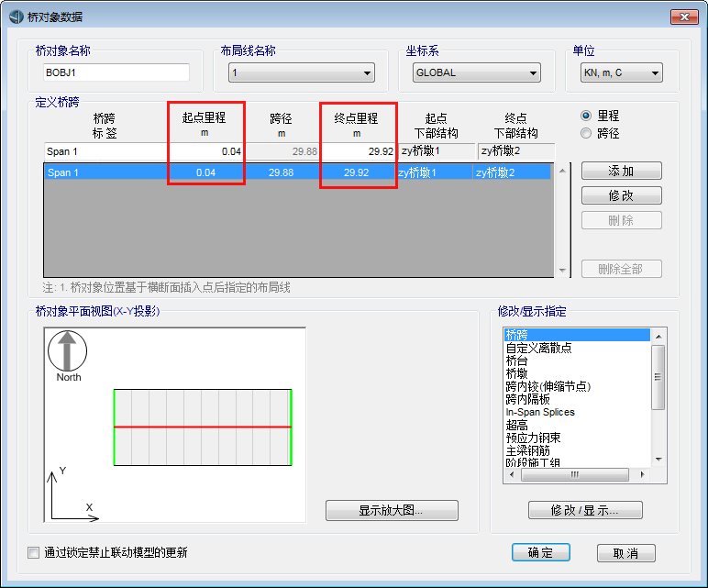The height and width of the screenshot is (588, 708).
Task: Close the 桥对象数据 dialog window
Action: (683, 17)
